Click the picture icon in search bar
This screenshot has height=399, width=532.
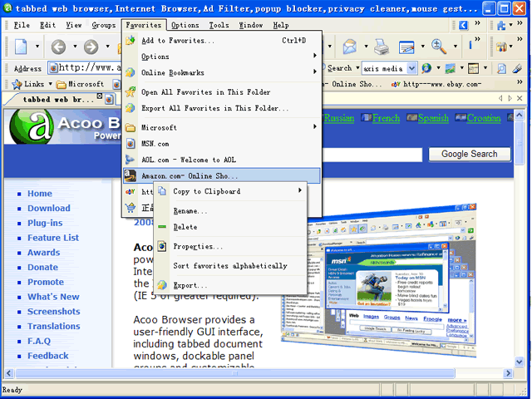pyautogui.click(x=451, y=68)
